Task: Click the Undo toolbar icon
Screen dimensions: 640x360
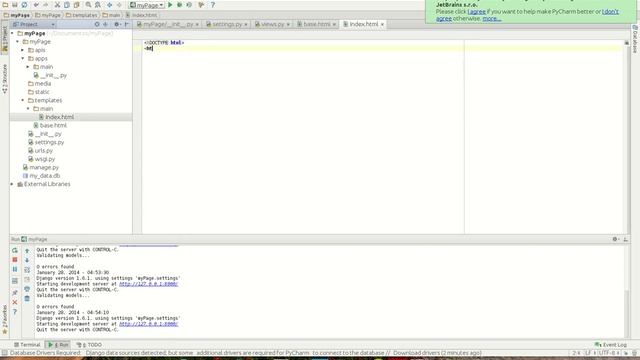Action: coord(36,5)
